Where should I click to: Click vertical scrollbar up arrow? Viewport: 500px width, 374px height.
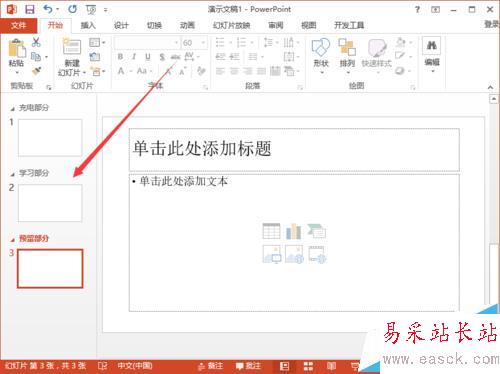coord(494,99)
